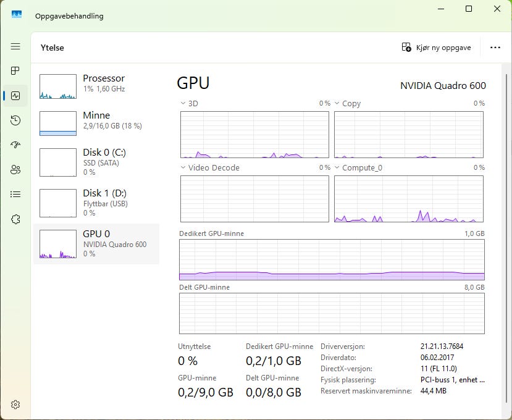Open the Video Decode graph dropdown
Image resolution: width=512 pixels, height=420 pixels.
[183, 167]
